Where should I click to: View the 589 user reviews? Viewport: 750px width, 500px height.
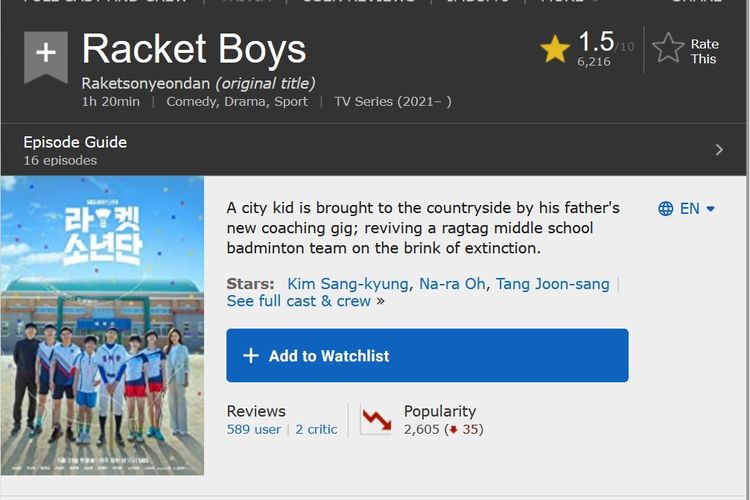click(254, 430)
